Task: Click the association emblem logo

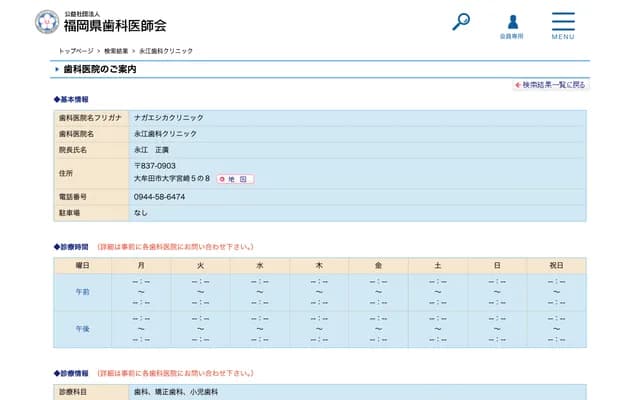Action: (x=46, y=21)
